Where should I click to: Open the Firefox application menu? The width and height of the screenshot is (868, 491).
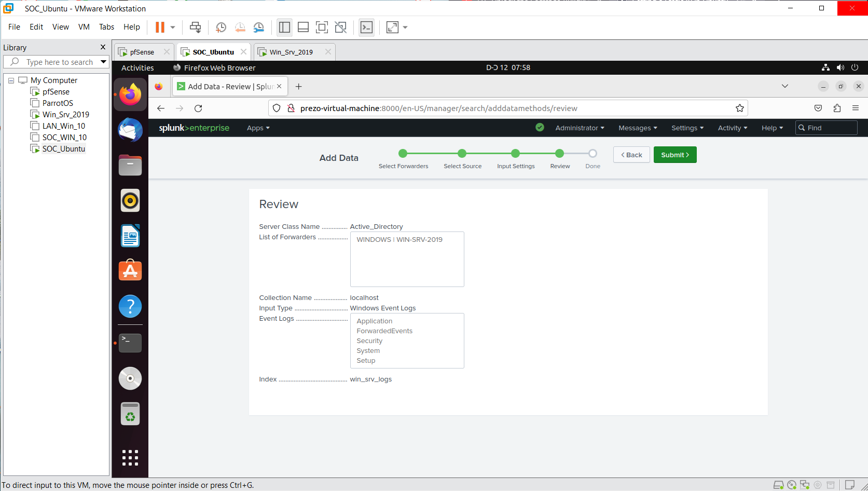[856, 108]
